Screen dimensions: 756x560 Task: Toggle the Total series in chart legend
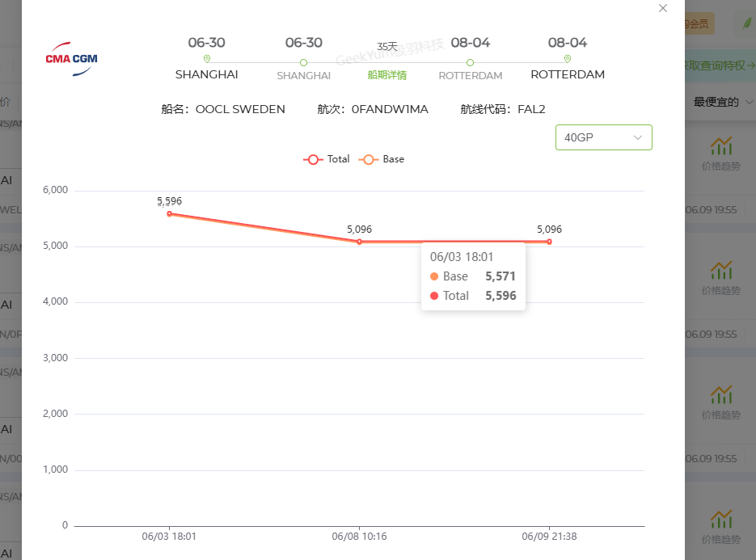[327, 159]
